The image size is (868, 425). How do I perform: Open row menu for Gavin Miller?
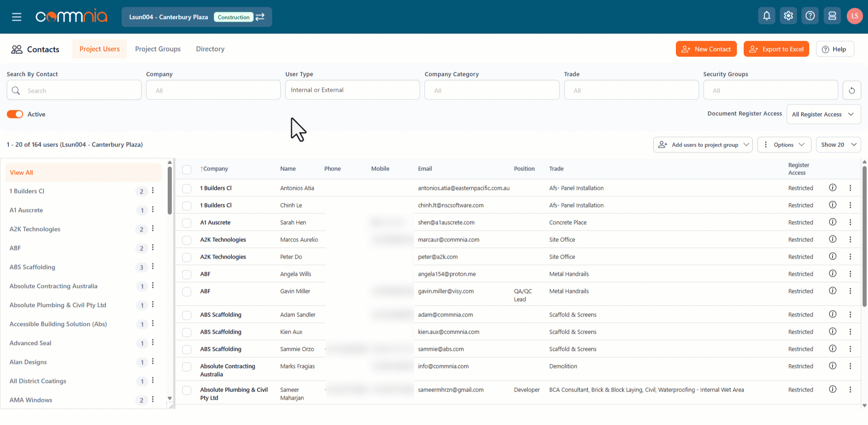[850, 291]
